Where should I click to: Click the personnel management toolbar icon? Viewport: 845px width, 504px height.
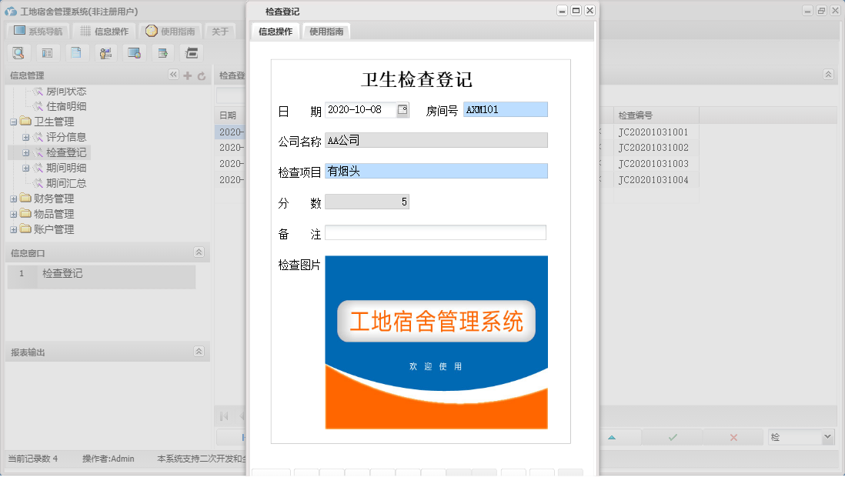[105, 52]
